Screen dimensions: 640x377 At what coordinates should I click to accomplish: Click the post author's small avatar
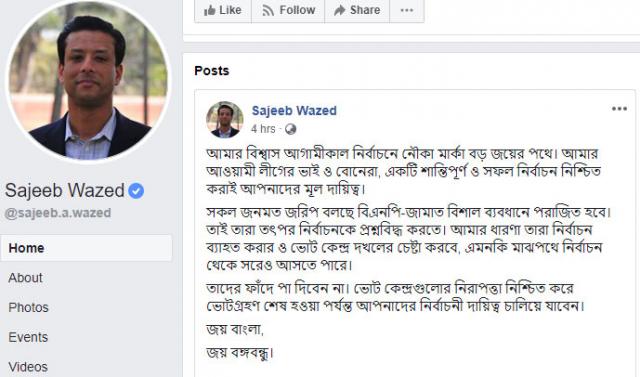click(224, 120)
